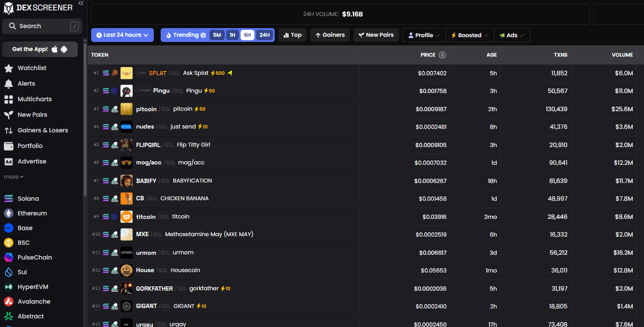This screenshot has width=644, height=327.
Task: Open Portfolio wallet icon in sidebar
Action: point(9,146)
